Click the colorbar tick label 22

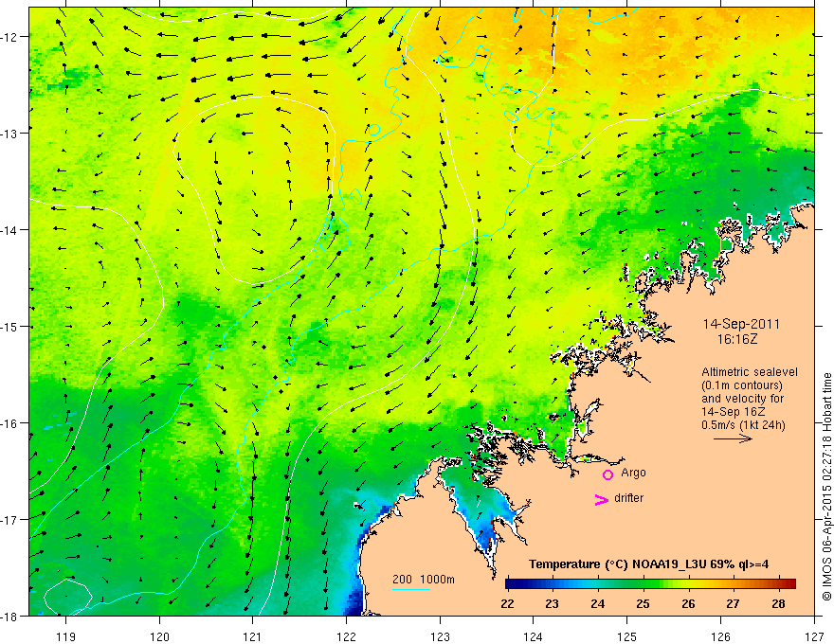pyautogui.click(x=507, y=604)
